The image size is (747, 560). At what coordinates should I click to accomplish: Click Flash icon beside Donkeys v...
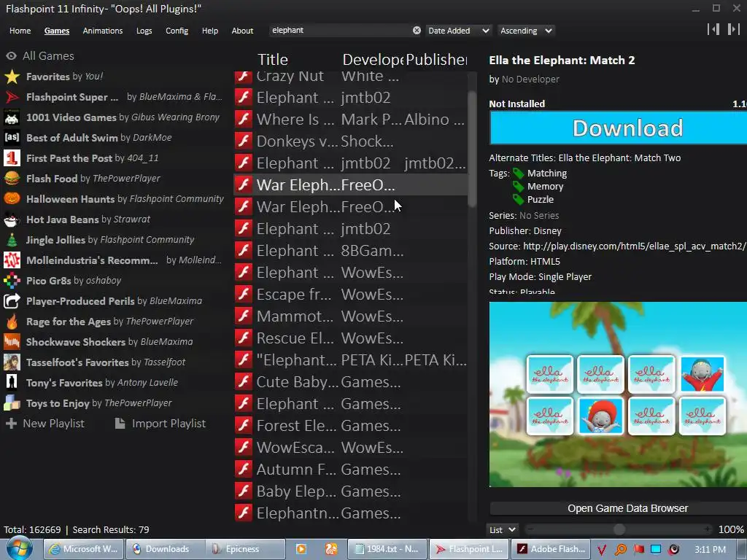(x=244, y=141)
